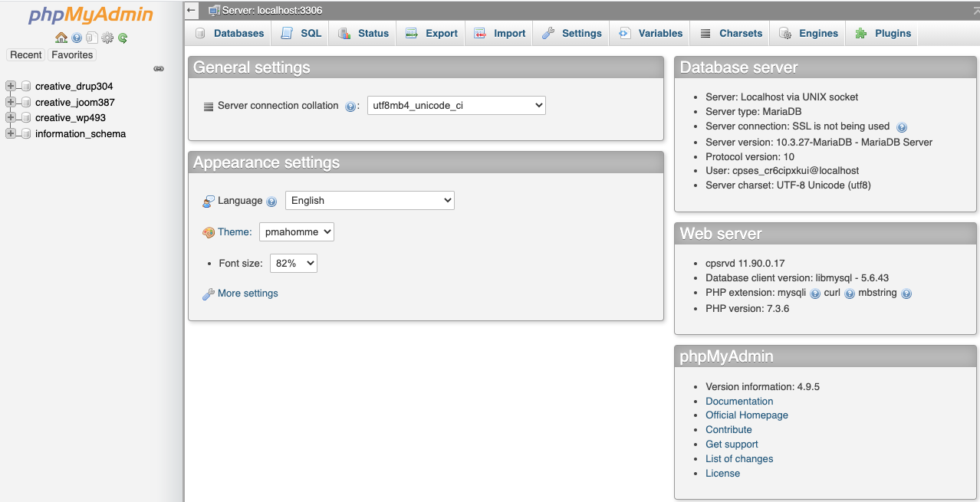
Task: Open the Theme dropdown showing pmahomme
Action: tap(296, 232)
